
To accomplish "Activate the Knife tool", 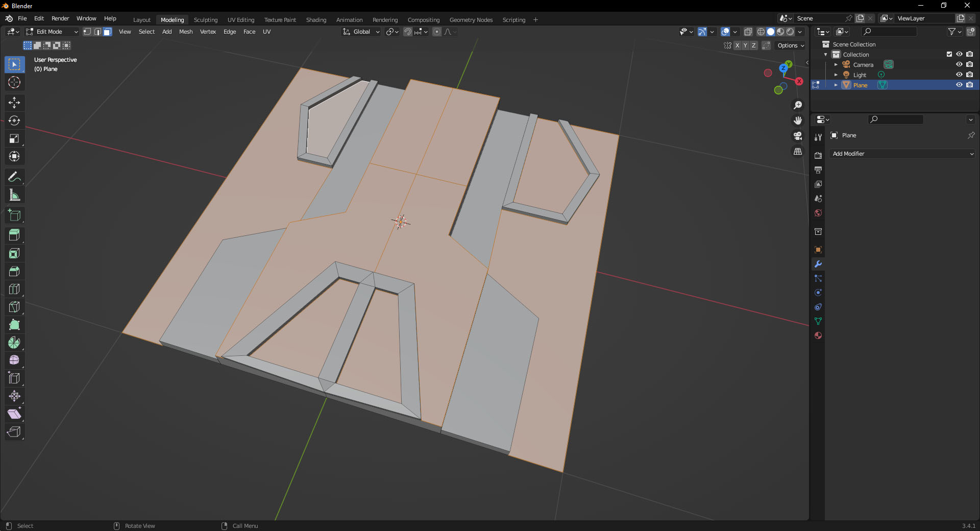I will click(14, 307).
